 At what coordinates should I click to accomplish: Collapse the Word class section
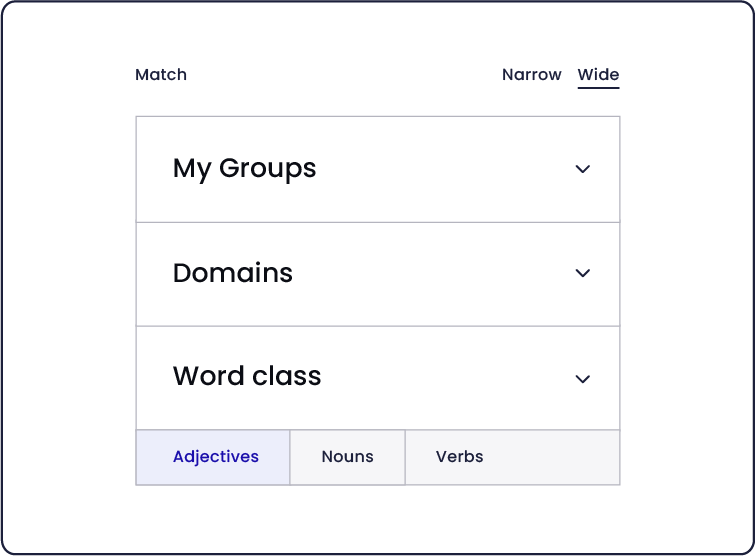click(378, 378)
